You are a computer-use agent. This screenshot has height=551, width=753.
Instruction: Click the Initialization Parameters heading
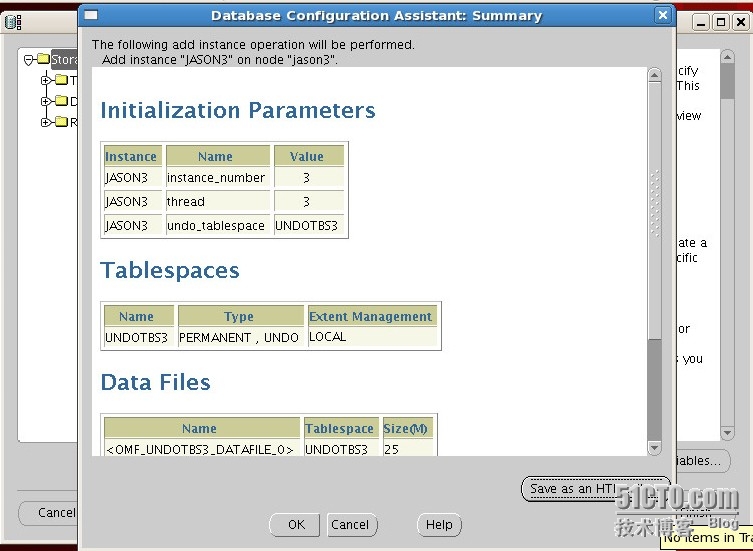[238, 110]
